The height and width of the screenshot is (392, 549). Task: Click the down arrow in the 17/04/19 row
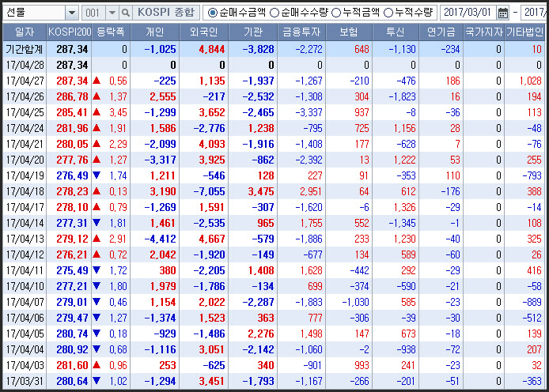97,175
